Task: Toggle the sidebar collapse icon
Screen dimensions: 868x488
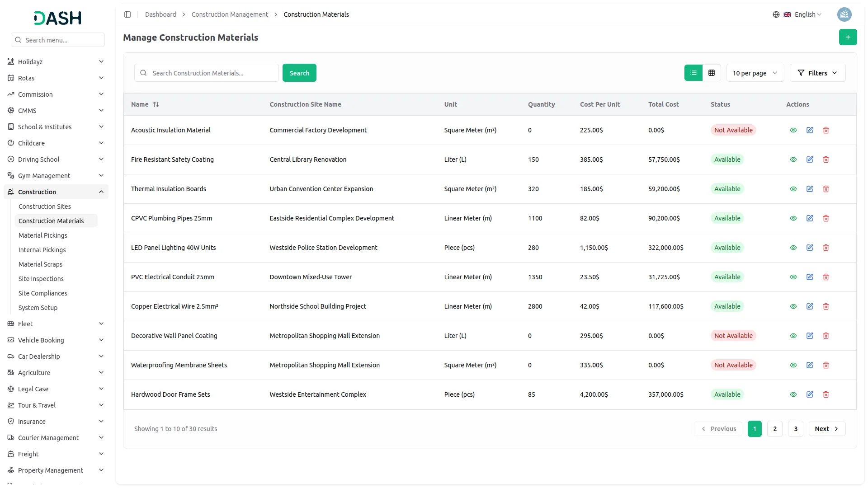Action: point(127,14)
